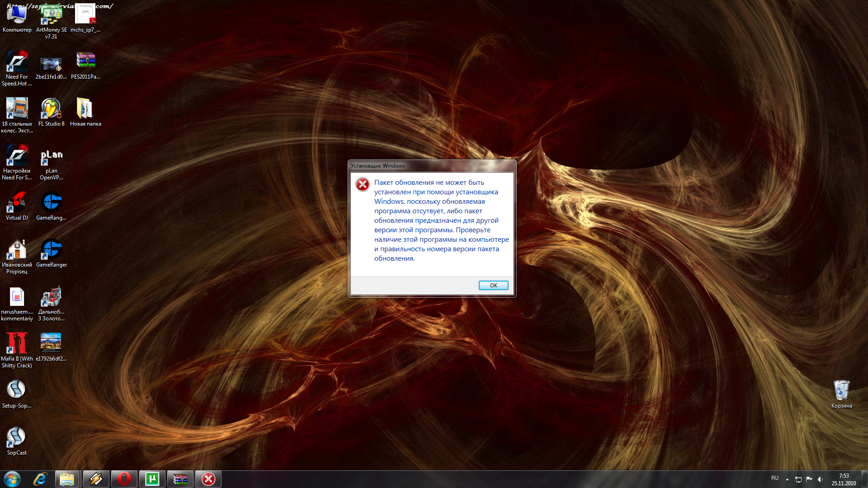This screenshot has height=488, width=868.
Task: Open the Новая папка folder
Action: click(x=85, y=109)
